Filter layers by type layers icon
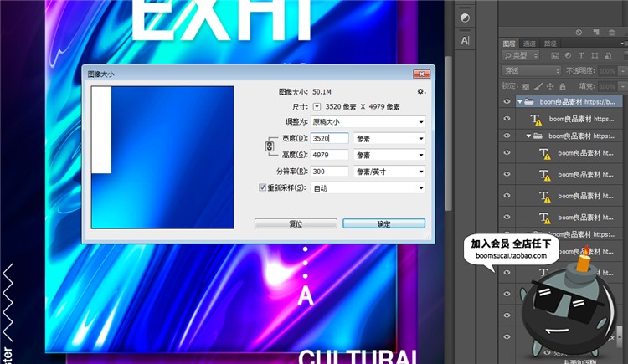 tap(581, 56)
